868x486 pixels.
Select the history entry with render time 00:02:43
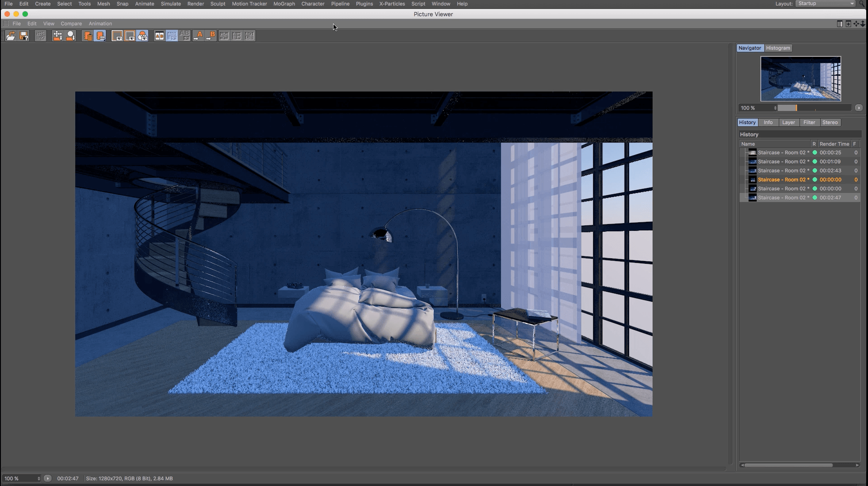pyautogui.click(x=783, y=171)
